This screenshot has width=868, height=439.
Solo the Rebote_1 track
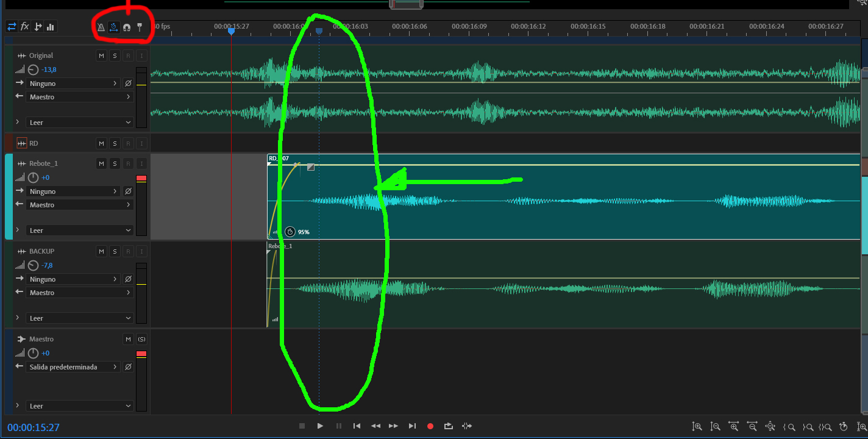[x=115, y=163]
